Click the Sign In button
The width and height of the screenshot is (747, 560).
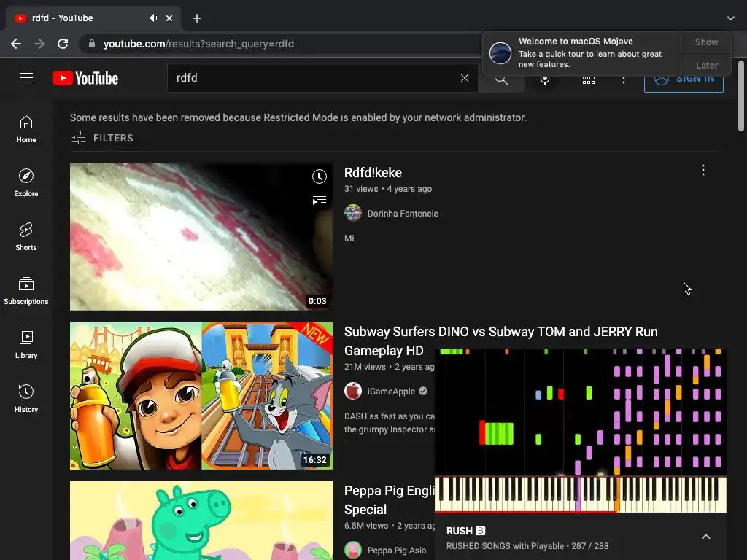coord(684,82)
